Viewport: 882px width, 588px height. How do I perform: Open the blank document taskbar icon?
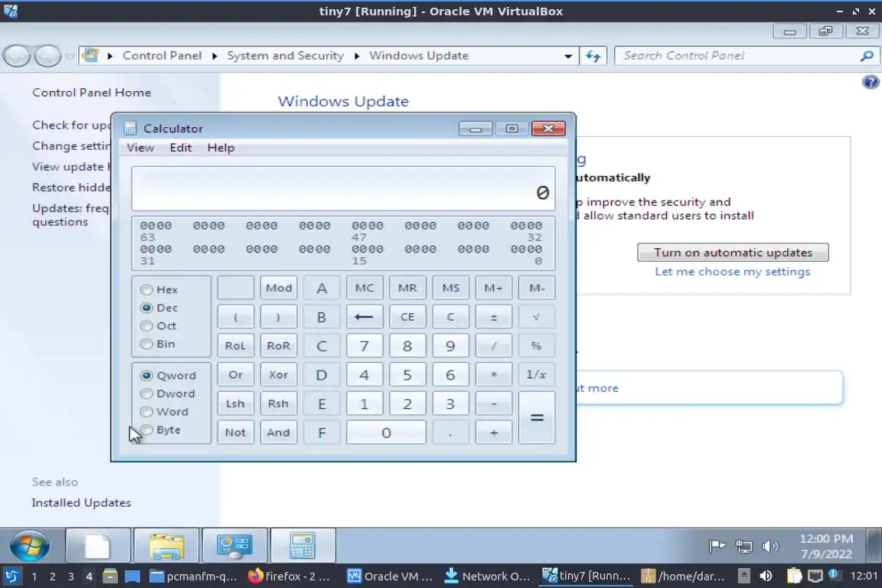tap(98, 546)
